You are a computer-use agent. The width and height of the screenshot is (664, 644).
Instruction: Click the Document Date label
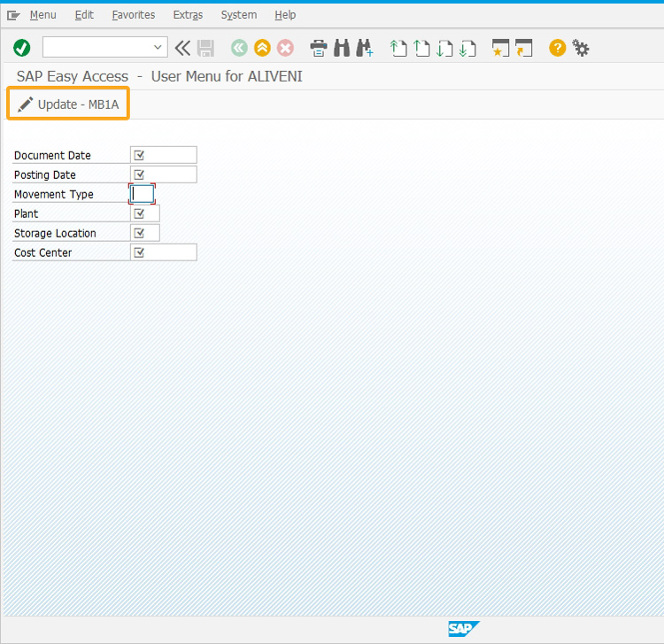52,156
